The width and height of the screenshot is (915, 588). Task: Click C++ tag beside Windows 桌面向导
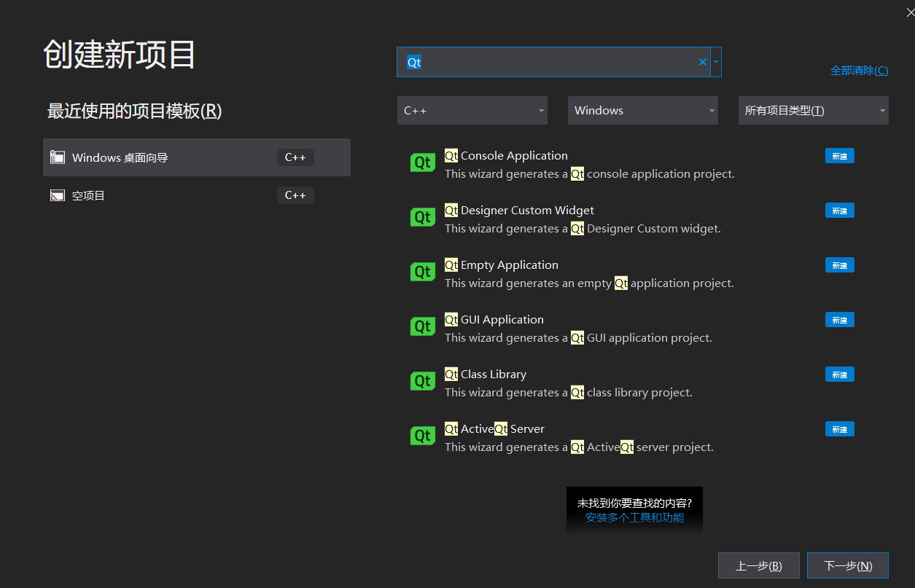295,157
